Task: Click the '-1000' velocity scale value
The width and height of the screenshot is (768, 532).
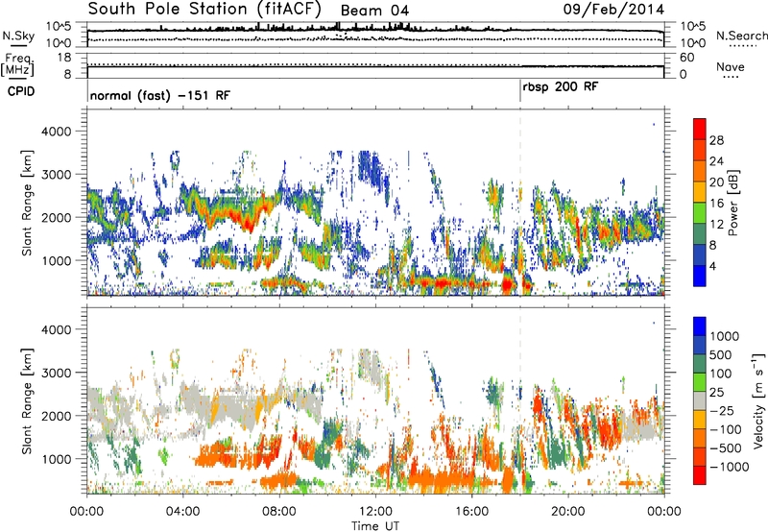Action: click(729, 467)
